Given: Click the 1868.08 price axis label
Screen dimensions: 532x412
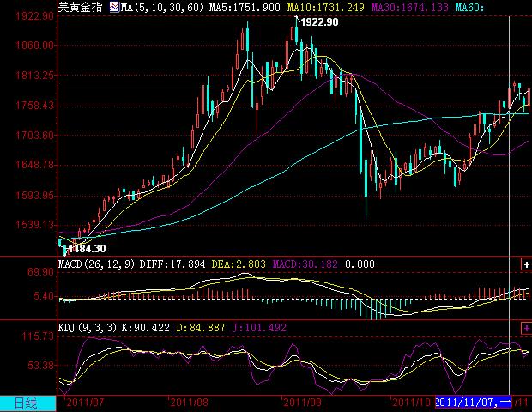Looking at the screenshot, I should point(35,45).
